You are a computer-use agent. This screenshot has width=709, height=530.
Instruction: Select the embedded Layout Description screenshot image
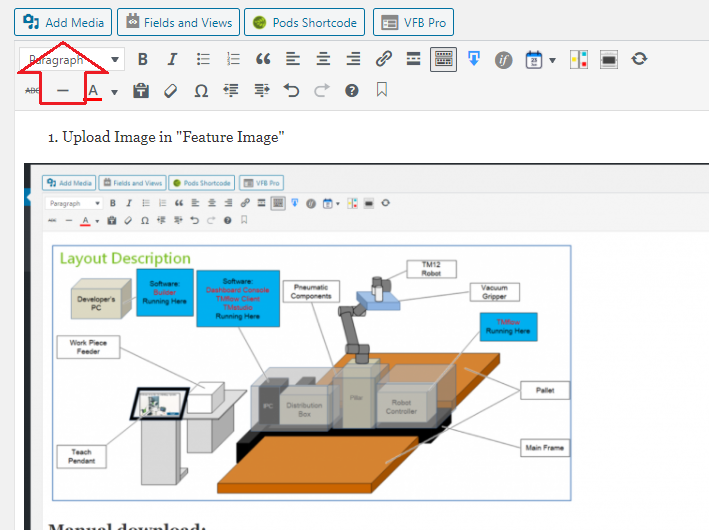pos(366,346)
